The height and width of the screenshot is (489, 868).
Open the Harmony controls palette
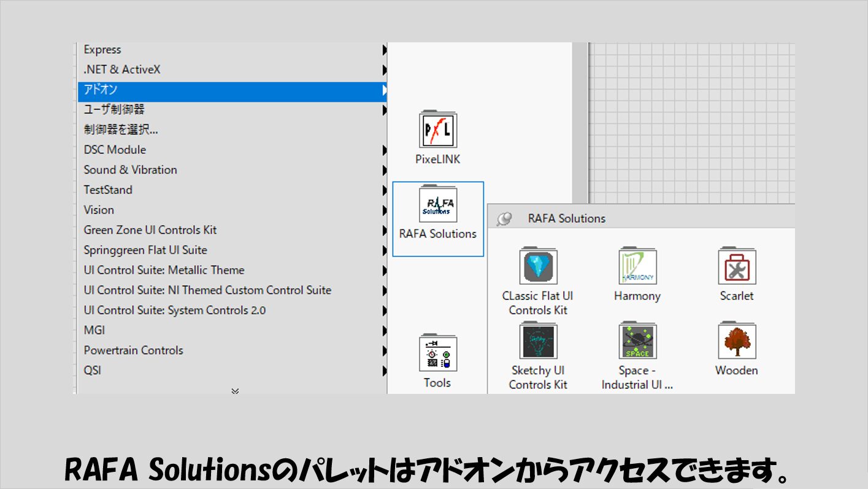pyautogui.click(x=637, y=266)
